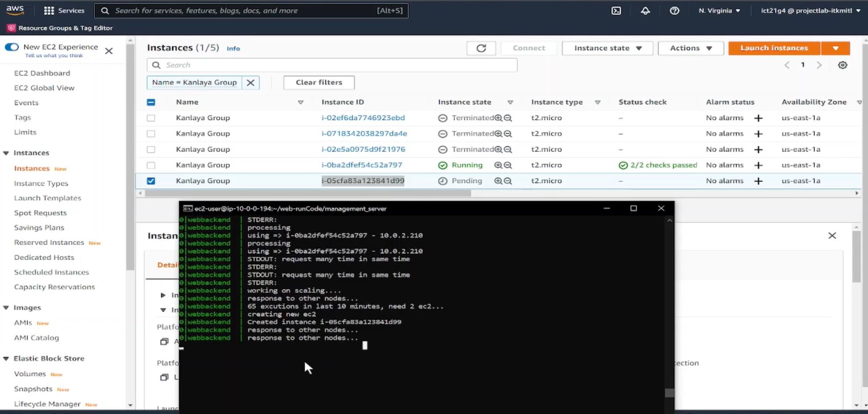The height and width of the screenshot is (414, 868).
Task: Click the 2/2 checks passed status
Action: (658, 165)
